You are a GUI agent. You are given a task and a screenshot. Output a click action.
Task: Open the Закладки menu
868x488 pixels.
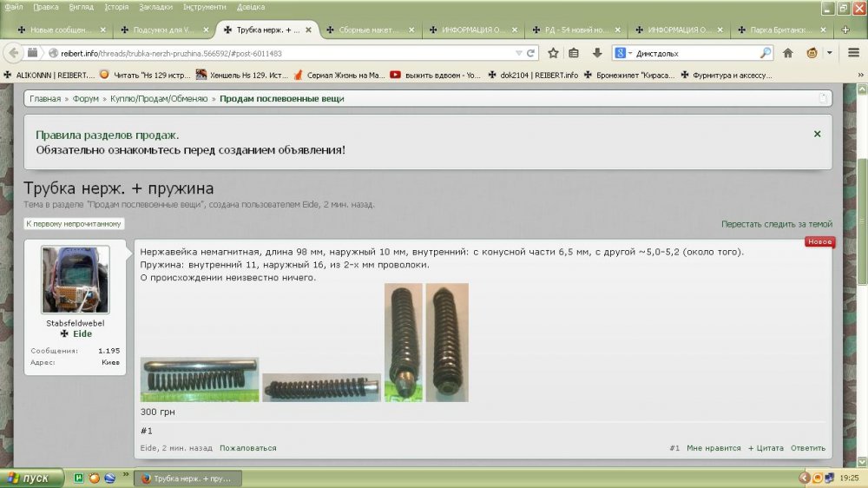click(155, 7)
